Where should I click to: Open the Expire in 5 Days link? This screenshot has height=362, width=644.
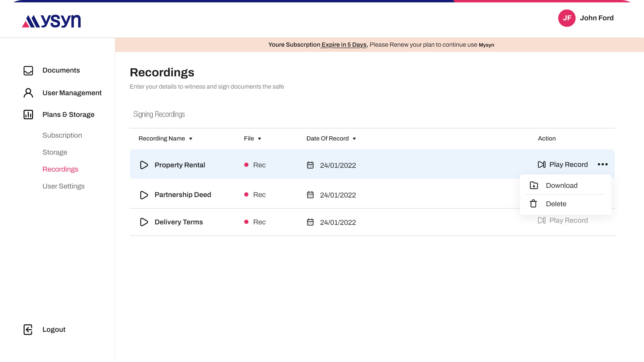tap(344, 45)
